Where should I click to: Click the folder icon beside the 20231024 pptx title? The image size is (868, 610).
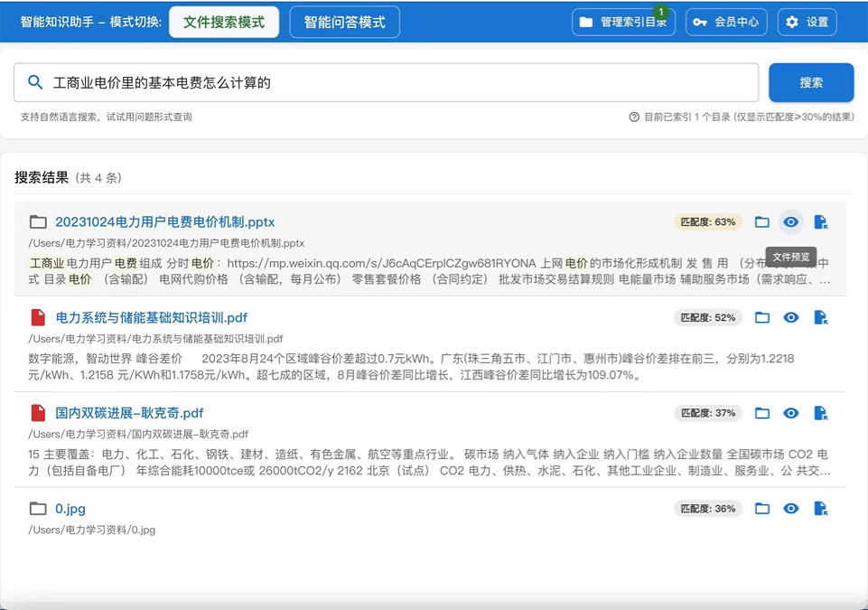(37, 220)
